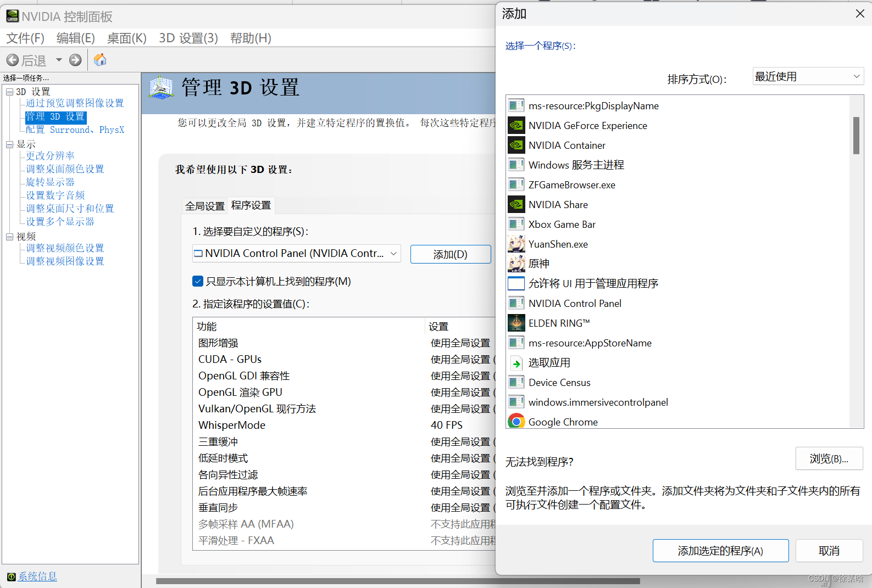Open 调整桌面颜色设置 in tree
Screen dimensions: 872x588
point(65,169)
